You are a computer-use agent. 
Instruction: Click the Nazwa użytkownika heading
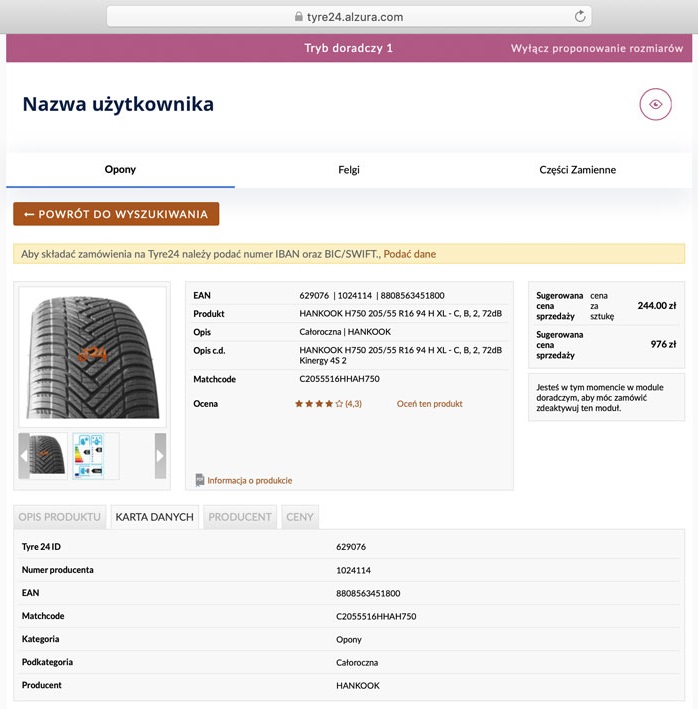pos(118,104)
